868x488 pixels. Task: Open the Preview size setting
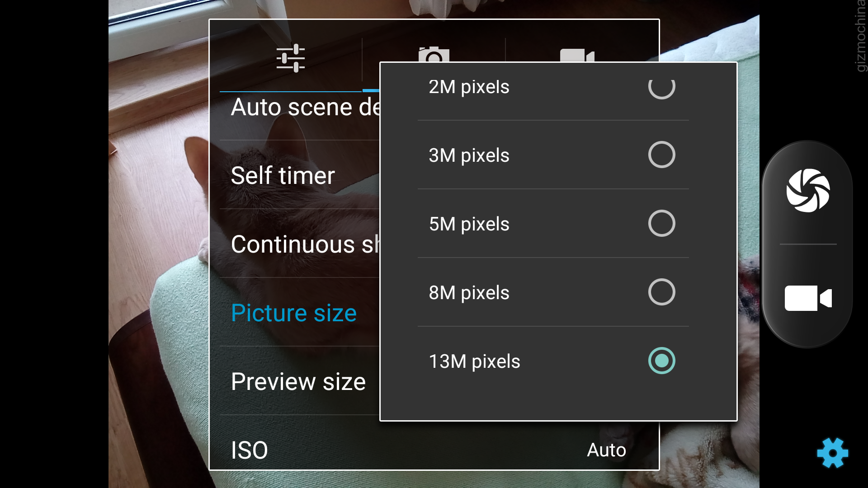298,381
